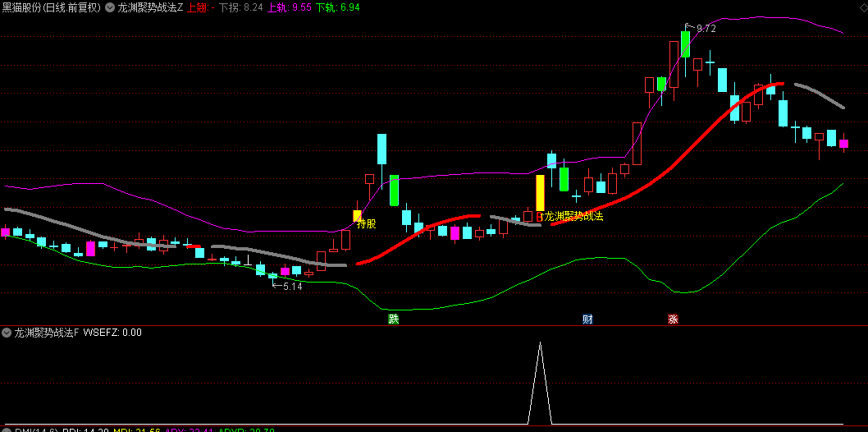
Task: Select the magenta candle at far right
Action: [x=843, y=144]
